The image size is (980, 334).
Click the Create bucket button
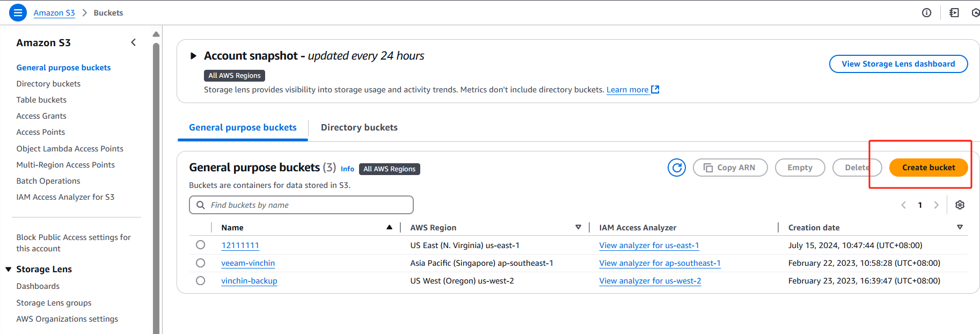[x=928, y=168]
